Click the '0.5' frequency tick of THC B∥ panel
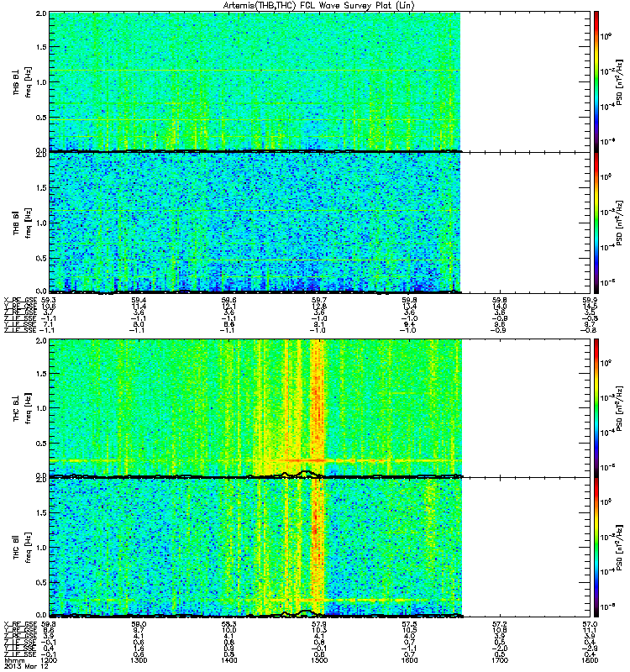 tap(41, 582)
